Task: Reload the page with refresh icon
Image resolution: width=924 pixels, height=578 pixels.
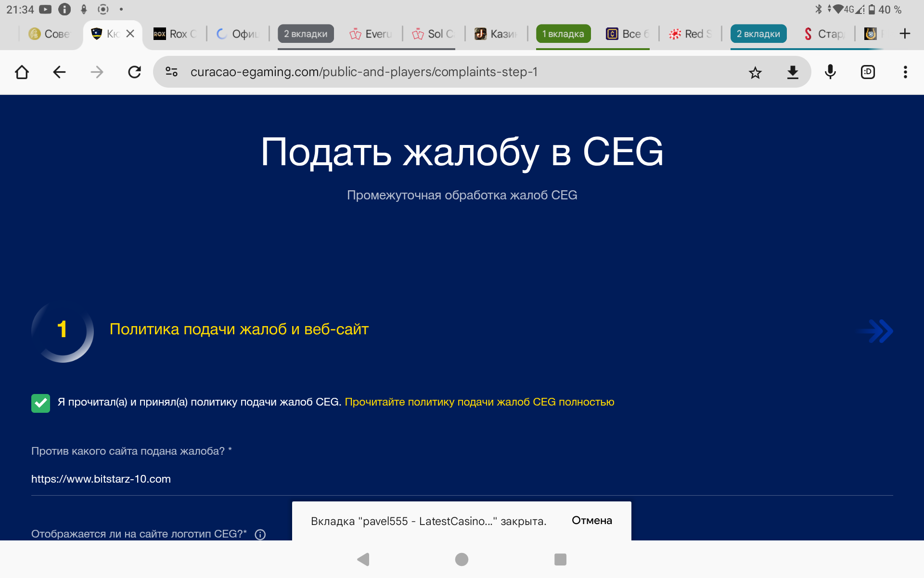Action: coord(134,72)
